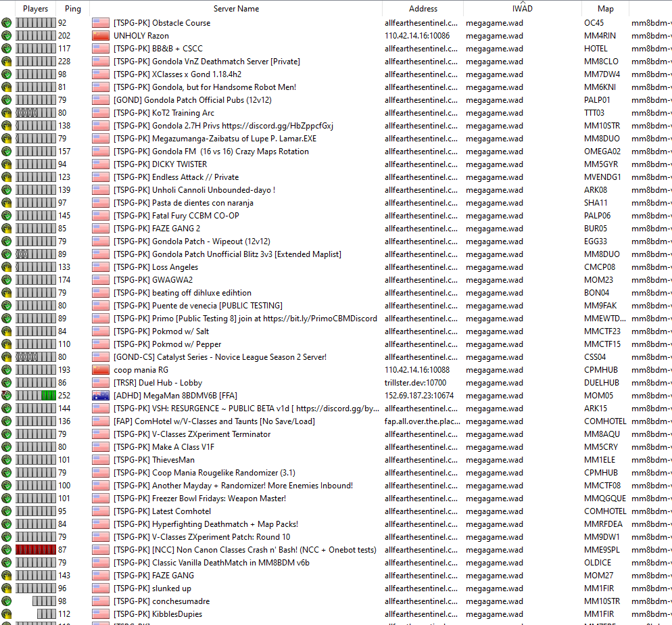672x625 pixels.
Task: Sort the list by Players column
Action: click(35, 9)
